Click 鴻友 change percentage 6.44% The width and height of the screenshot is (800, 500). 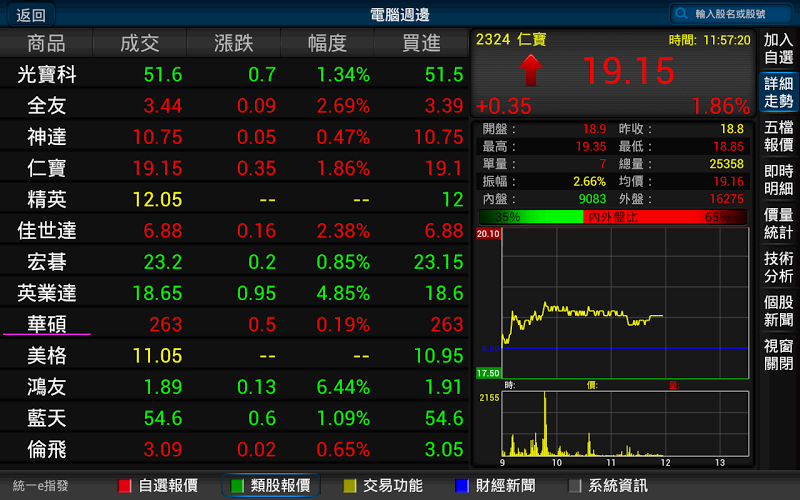(x=343, y=387)
